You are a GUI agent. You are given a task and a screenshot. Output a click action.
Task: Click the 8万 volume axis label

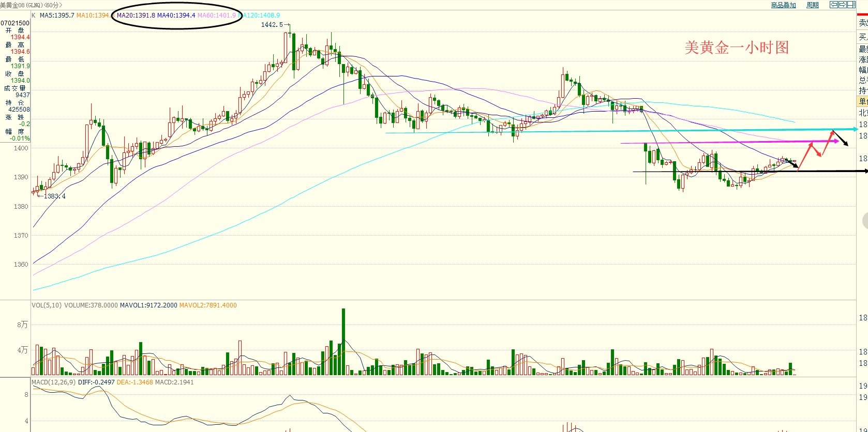[22, 325]
